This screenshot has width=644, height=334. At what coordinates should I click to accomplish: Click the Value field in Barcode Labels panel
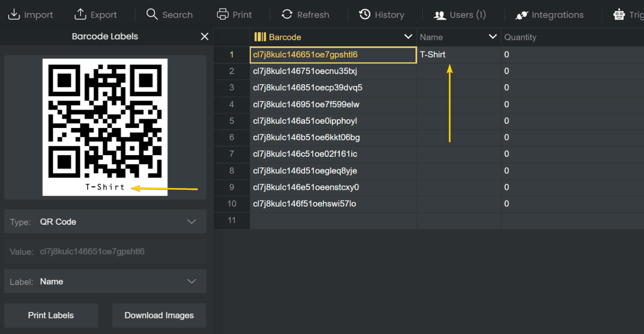click(x=105, y=252)
